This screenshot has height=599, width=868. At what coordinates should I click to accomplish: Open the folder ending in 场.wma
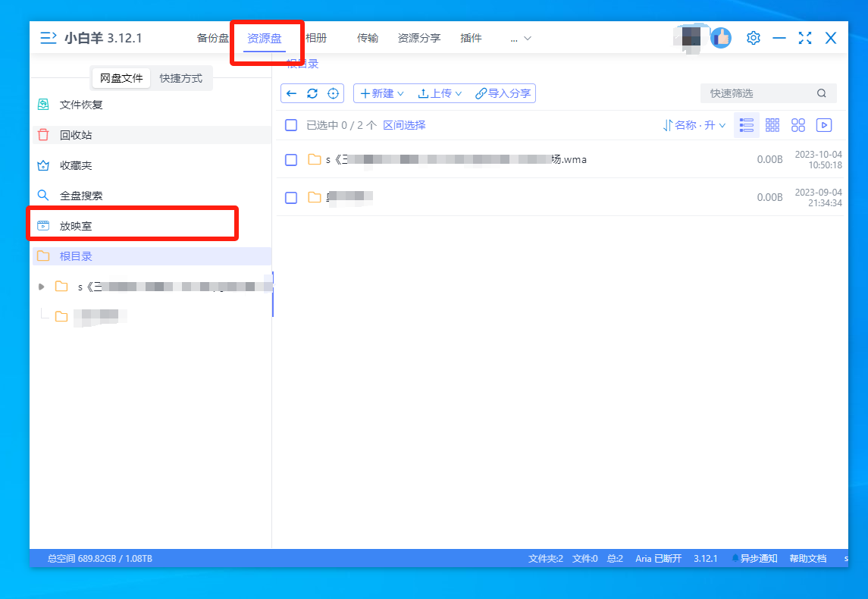(456, 159)
